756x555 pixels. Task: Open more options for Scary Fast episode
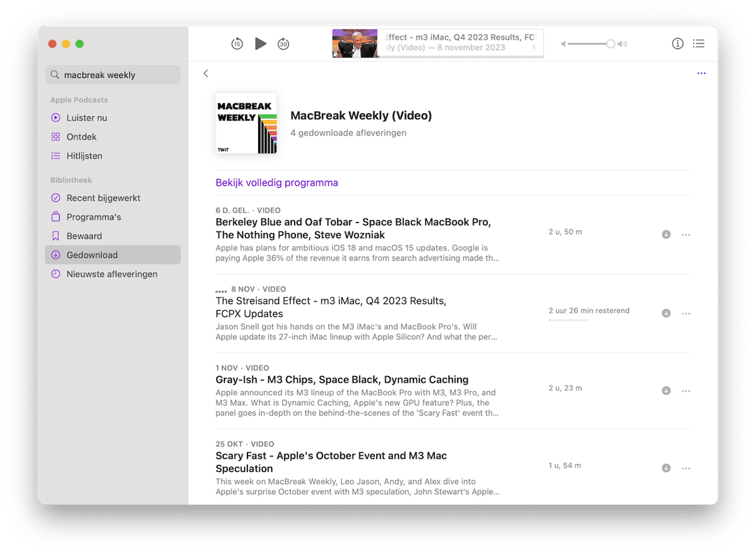(686, 468)
